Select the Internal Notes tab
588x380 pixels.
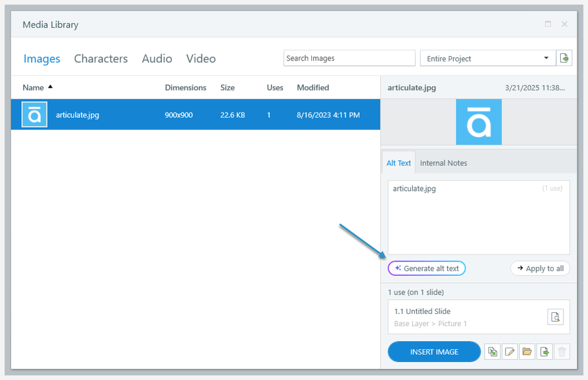(444, 163)
